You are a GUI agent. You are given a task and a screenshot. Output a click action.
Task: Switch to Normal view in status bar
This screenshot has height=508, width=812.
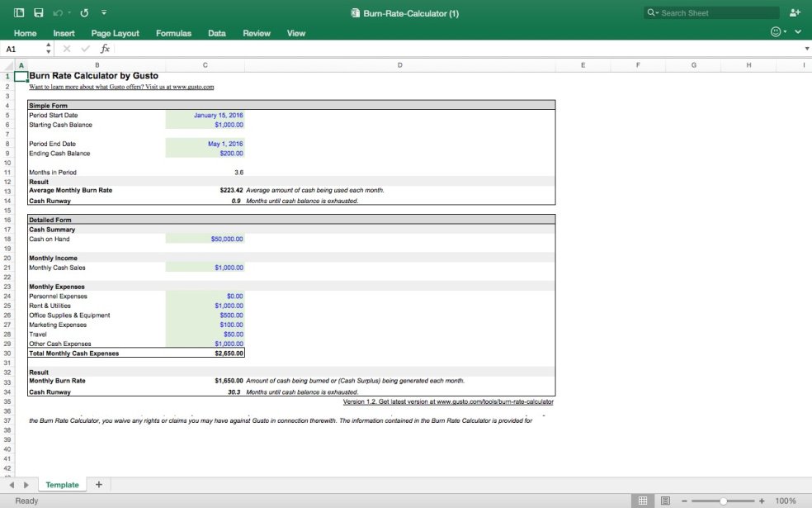click(643, 501)
